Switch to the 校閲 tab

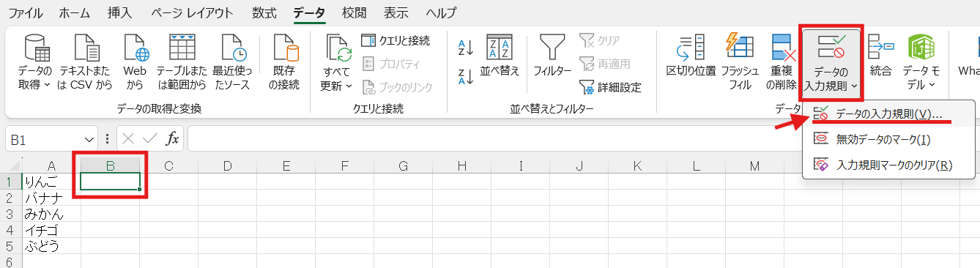354,12
